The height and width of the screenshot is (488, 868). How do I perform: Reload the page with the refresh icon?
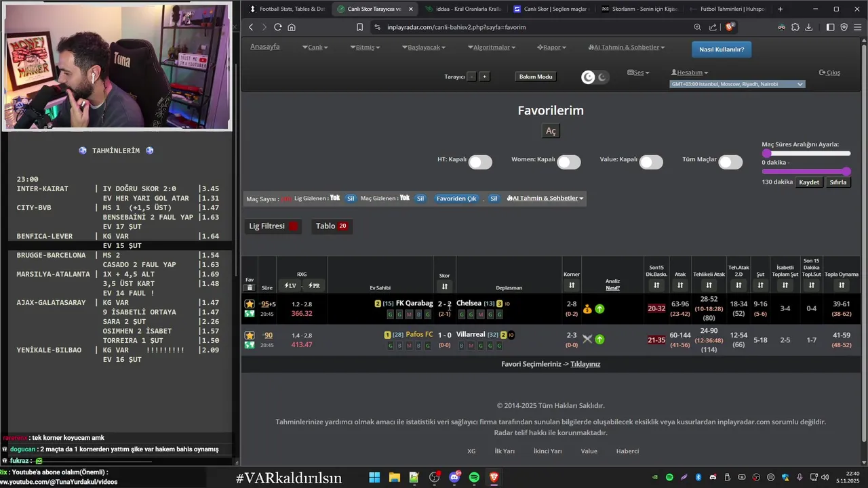(278, 27)
